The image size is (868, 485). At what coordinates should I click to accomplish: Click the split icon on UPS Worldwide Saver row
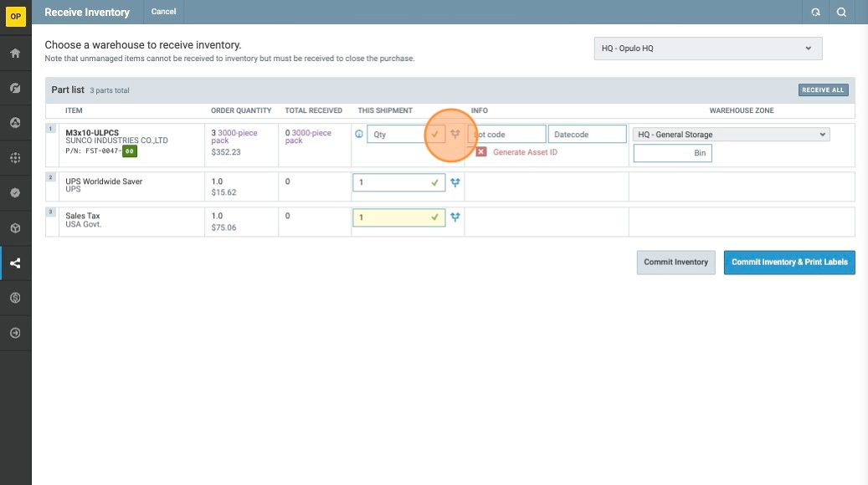pos(455,182)
